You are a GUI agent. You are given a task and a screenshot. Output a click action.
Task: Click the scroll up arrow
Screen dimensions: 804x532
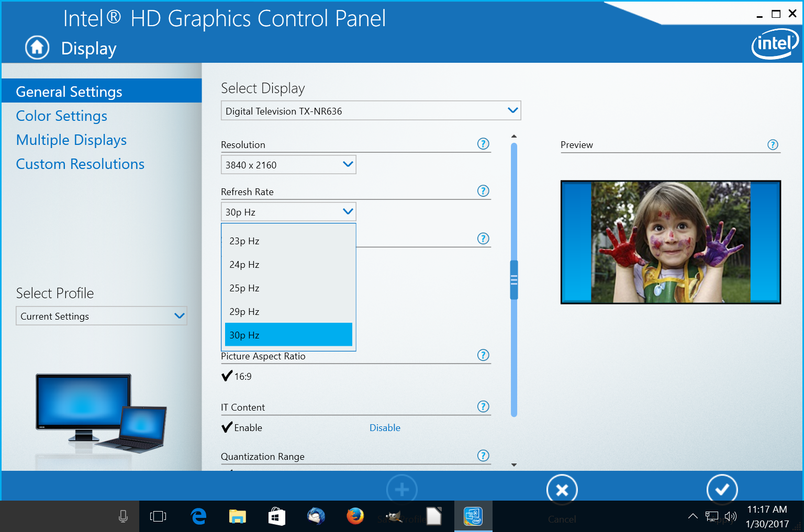tap(514, 136)
